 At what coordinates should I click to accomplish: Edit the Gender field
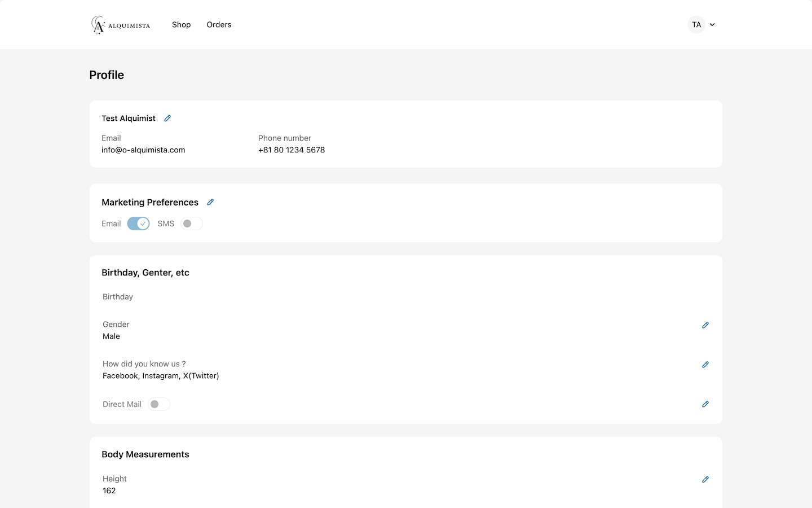pyautogui.click(x=705, y=325)
